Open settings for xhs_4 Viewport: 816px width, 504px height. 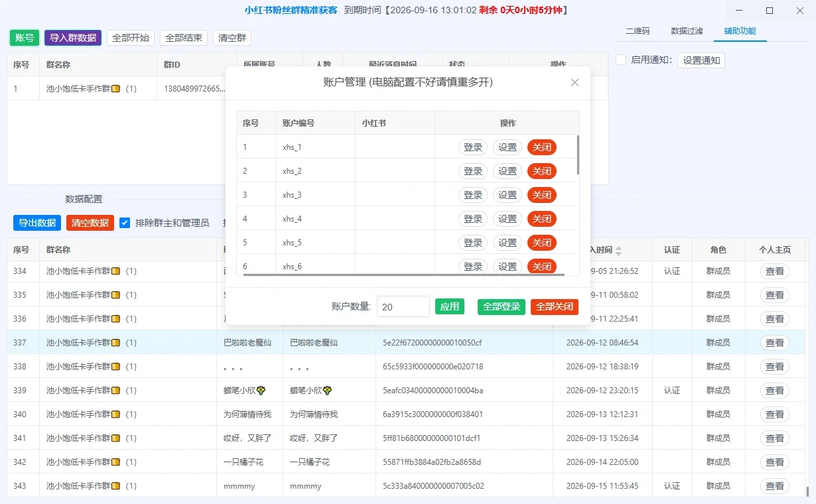tap(508, 219)
